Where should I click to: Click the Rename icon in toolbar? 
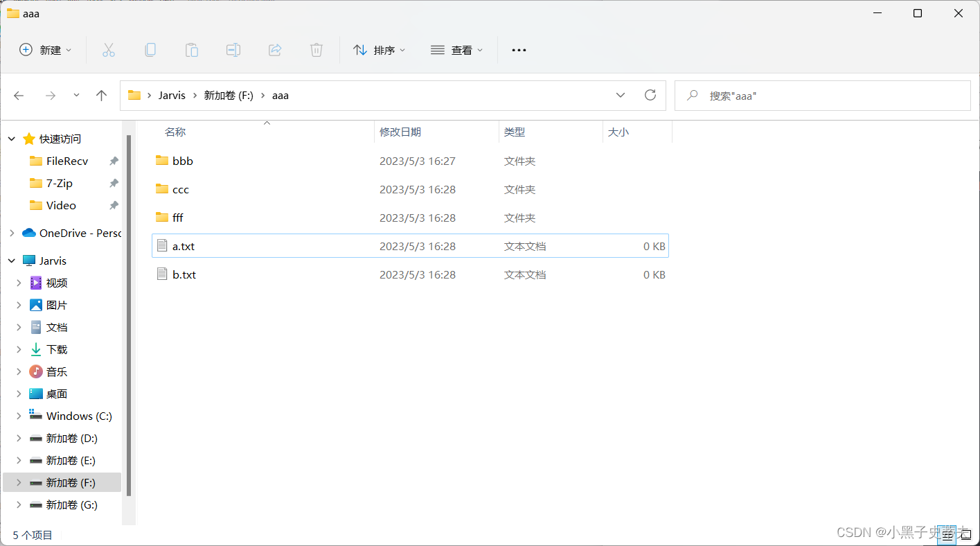233,50
